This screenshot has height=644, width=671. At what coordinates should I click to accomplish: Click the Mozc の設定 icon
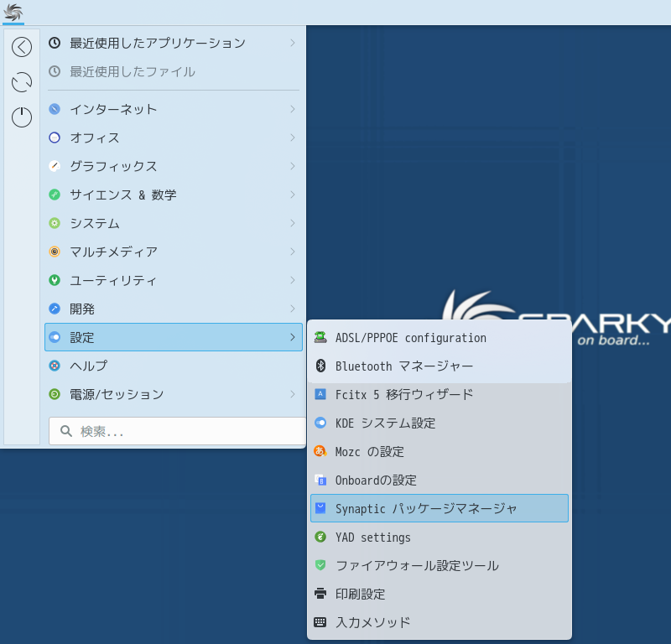(x=320, y=451)
